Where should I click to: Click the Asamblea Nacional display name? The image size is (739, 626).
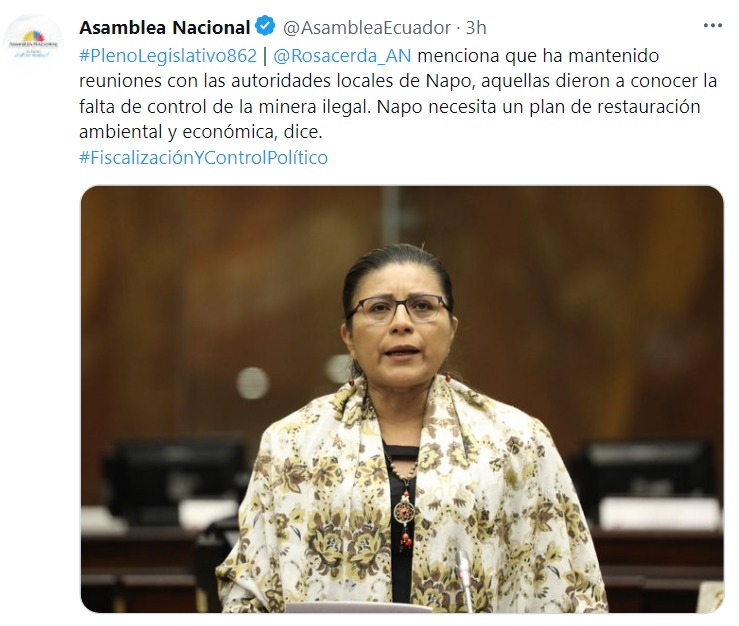[x=164, y=27]
